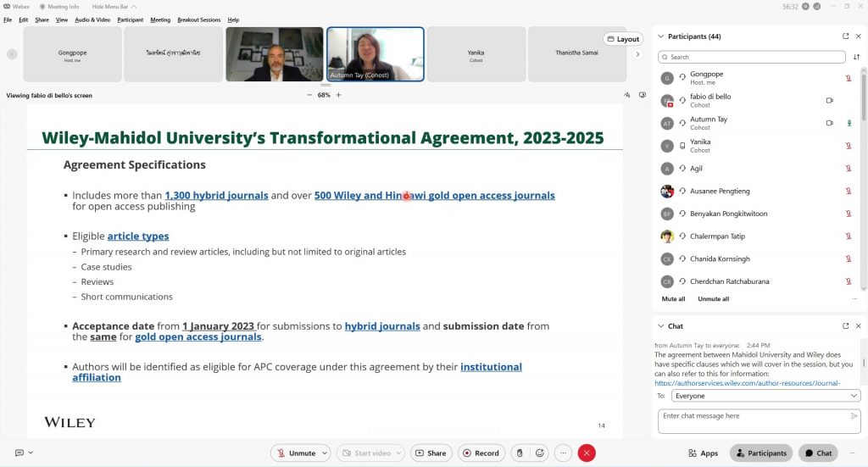Click zoom in plus next to 68%

(338, 95)
